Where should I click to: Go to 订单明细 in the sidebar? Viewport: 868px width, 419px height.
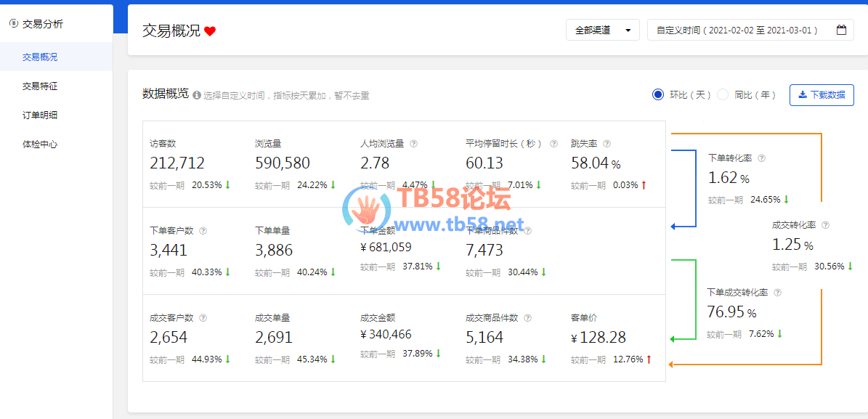(x=40, y=115)
